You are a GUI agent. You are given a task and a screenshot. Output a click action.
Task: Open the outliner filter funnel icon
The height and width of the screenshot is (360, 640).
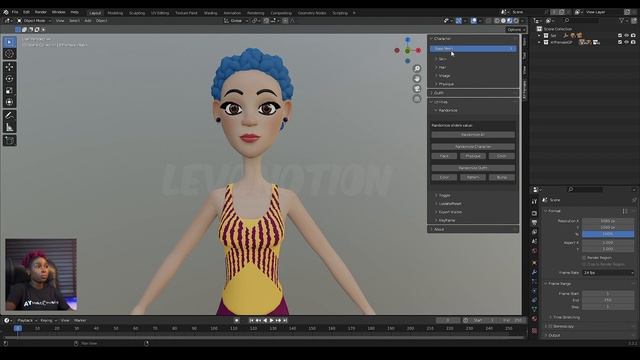tap(622, 20)
